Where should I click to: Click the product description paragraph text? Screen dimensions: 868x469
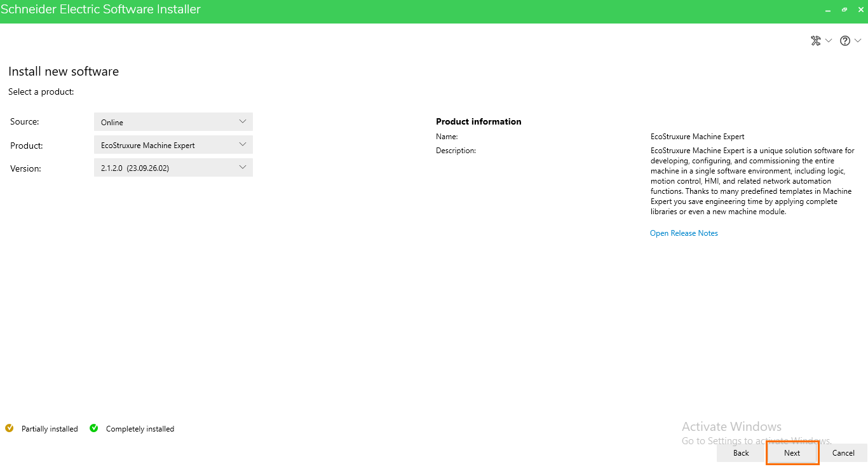click(752, 181)
